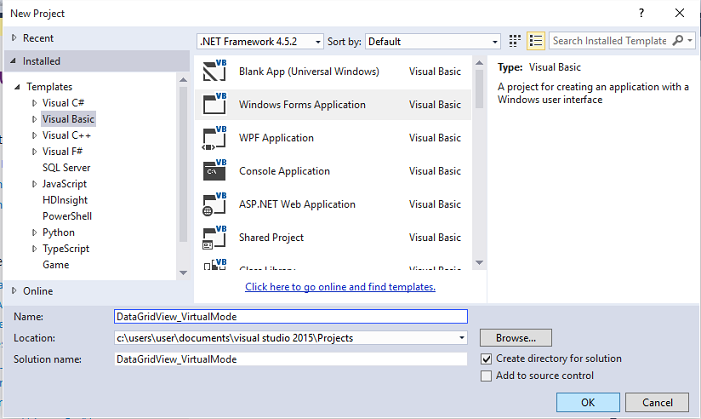Click the Browse... button

[516, 338]
